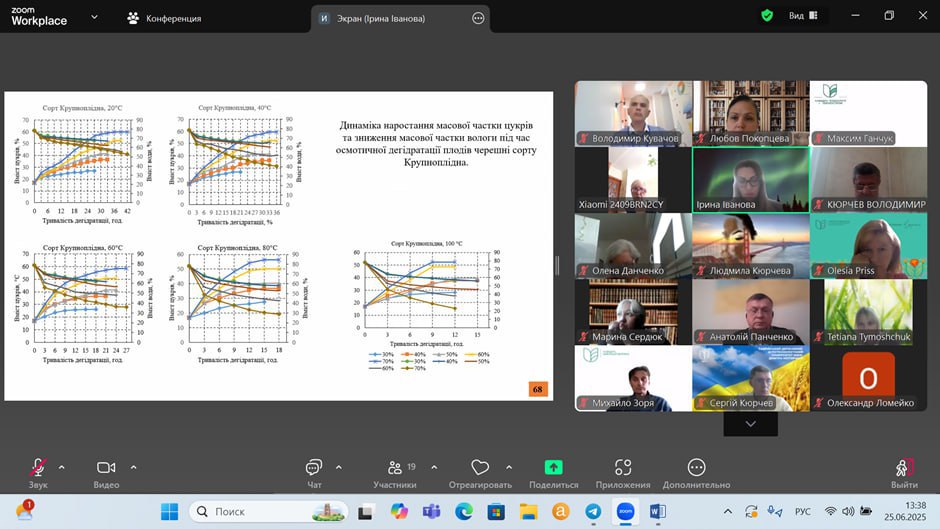Unmute microphone with the Звук button
Viewport: 940px width, 529px height.
pyautogui.click(x=38, y=468)
